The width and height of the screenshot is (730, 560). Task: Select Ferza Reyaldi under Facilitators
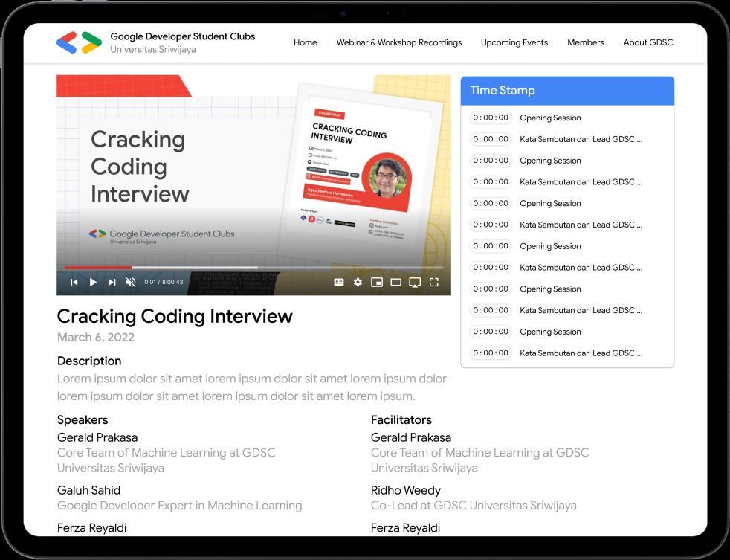tap(405, 528)
